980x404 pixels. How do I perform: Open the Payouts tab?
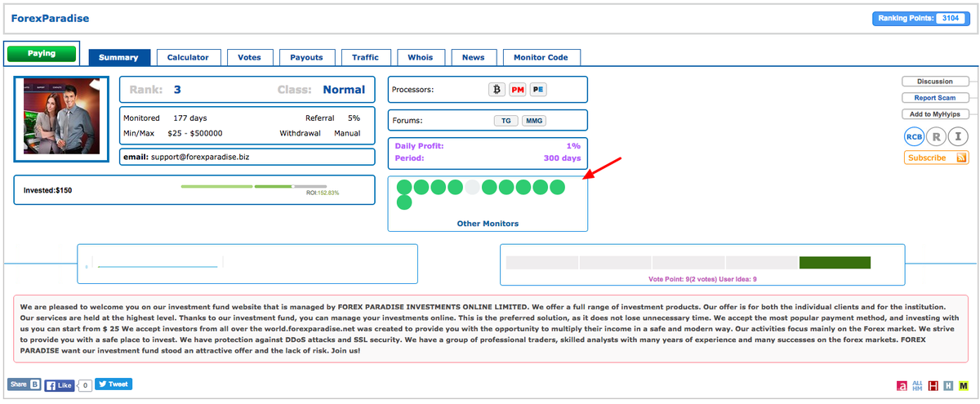tap(307, 57)
